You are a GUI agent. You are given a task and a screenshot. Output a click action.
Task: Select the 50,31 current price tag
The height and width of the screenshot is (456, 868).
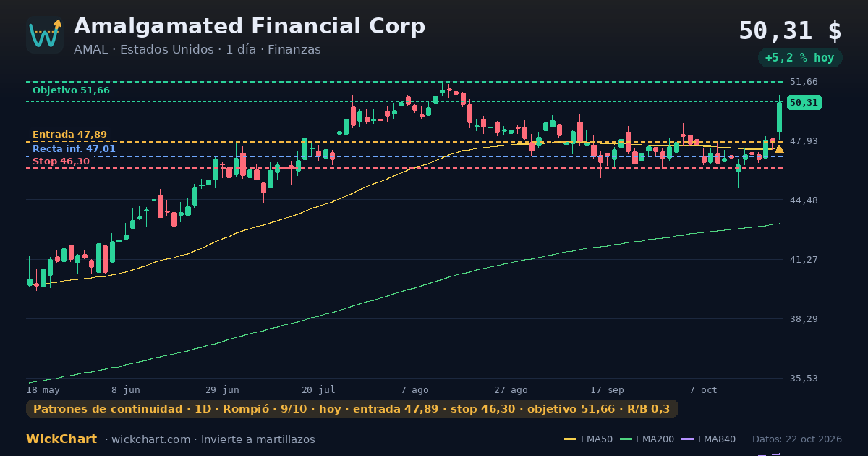(804, 103)
